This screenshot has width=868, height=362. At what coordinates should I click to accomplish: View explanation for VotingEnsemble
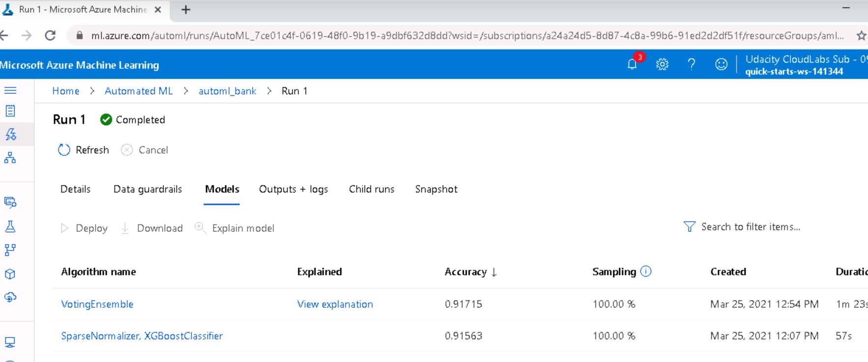coord(335,304)
